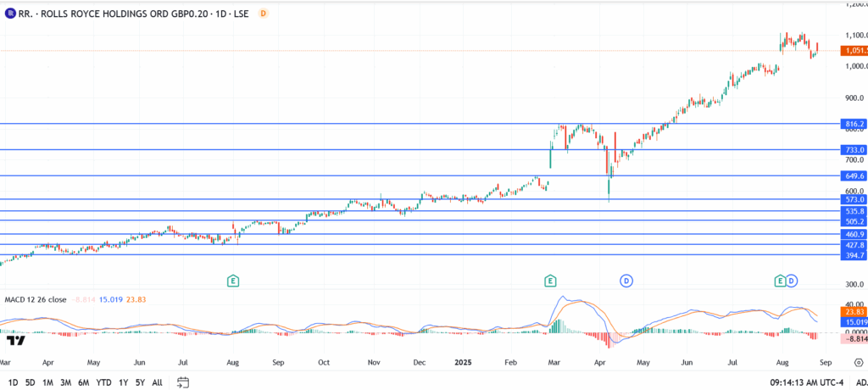Open dividend D marker above April 2025

pyautogui.click(x=626, y=281)
